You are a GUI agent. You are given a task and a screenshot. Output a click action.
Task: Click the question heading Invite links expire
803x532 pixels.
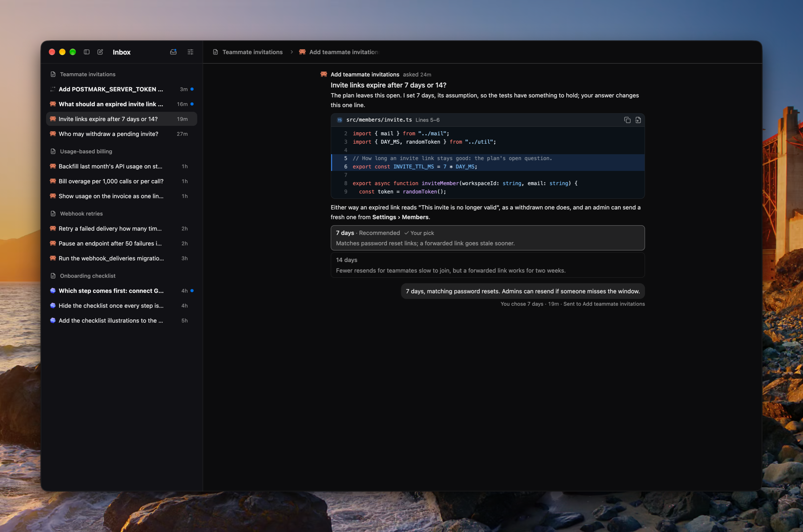pos(388,85)
